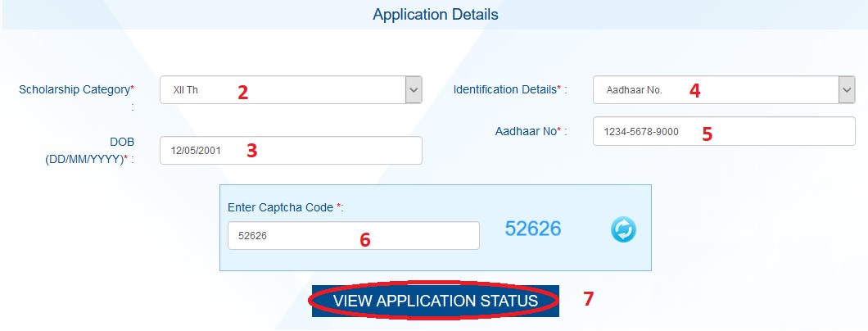Viewport: 868px width, 331px height.
Task: Focus the DOB date input field
Action: (291, 151)
